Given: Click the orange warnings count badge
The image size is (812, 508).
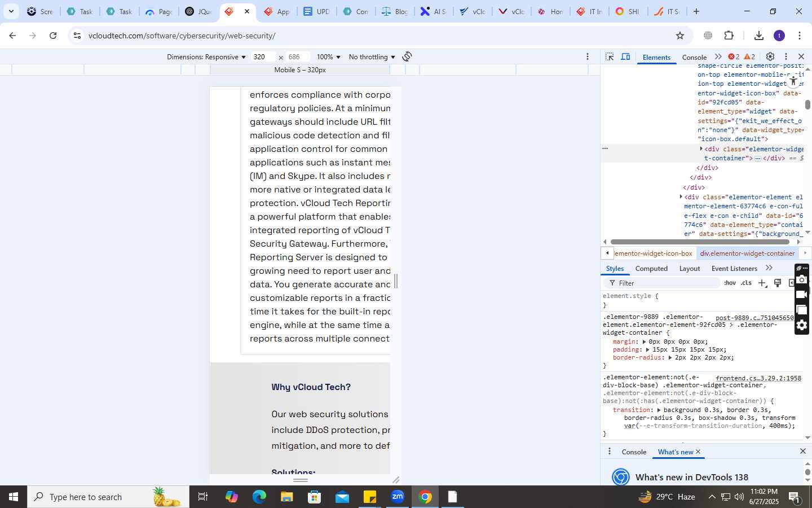Looking at the screenshot, I should [749, 56].
